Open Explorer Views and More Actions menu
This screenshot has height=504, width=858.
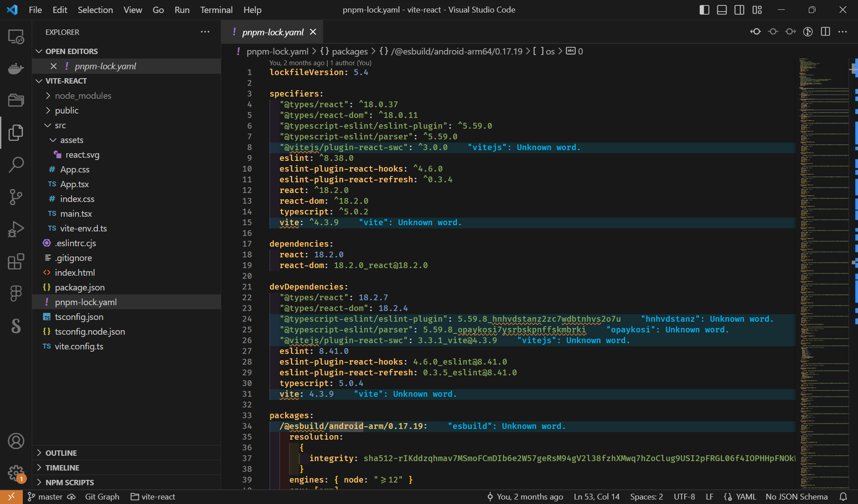click(x=205, y=32)
